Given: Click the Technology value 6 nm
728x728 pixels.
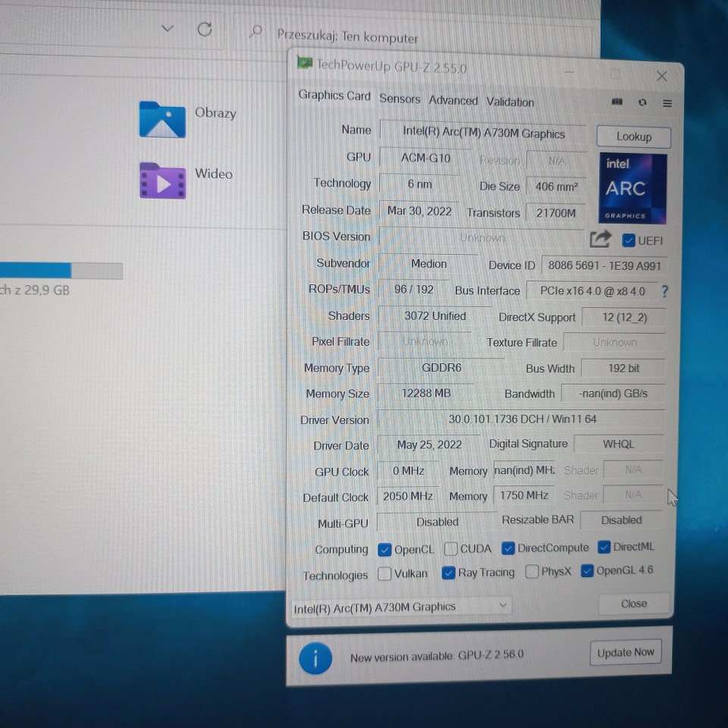Looking at the screenshot, I should coord(419,184).
